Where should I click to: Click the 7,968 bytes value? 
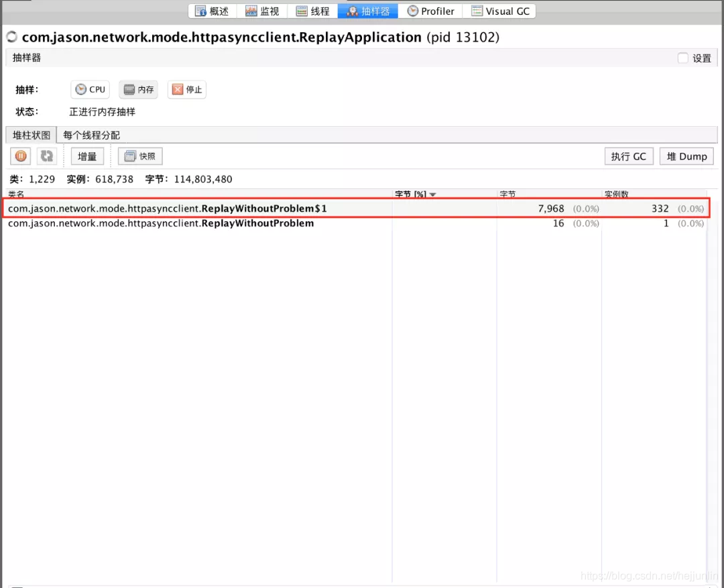pyautogui.click(x=551, y=209)
